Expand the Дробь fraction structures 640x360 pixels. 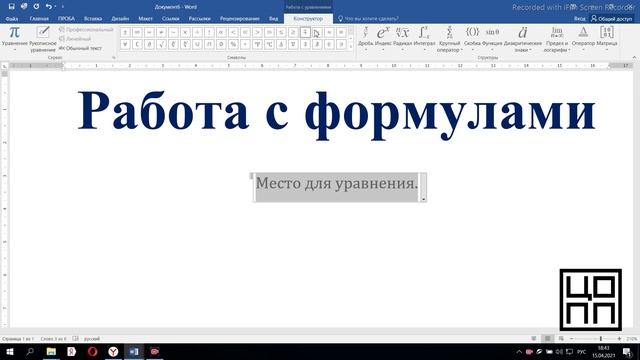click(365, 39)
